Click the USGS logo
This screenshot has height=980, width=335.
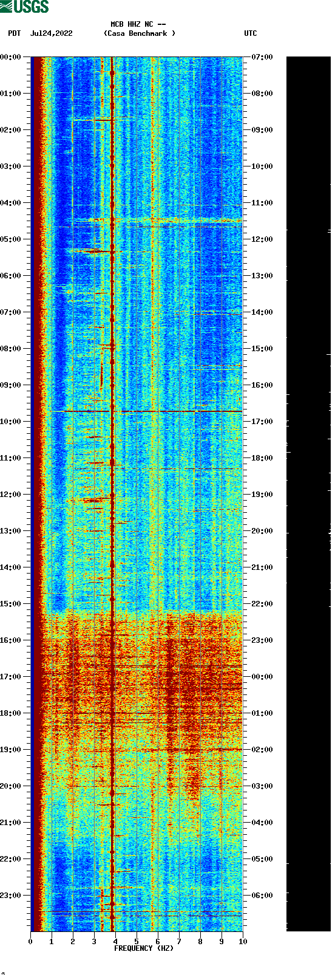tap(24, 7)
